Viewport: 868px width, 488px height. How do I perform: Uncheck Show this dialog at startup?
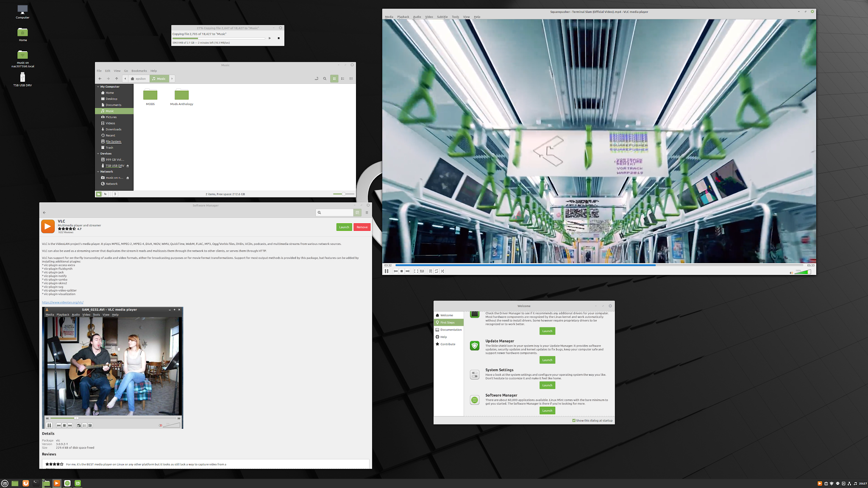[574, 421]
